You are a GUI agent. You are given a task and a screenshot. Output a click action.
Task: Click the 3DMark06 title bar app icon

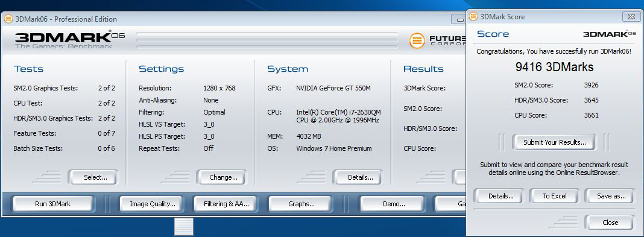[8, 19]
